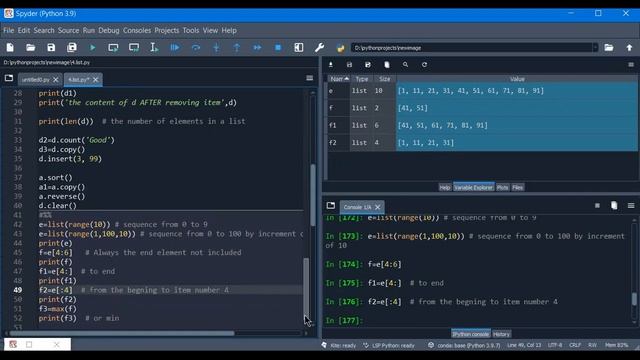640x360 pixels.
Task: Execute the current debug line step
Action: (196, 48)
